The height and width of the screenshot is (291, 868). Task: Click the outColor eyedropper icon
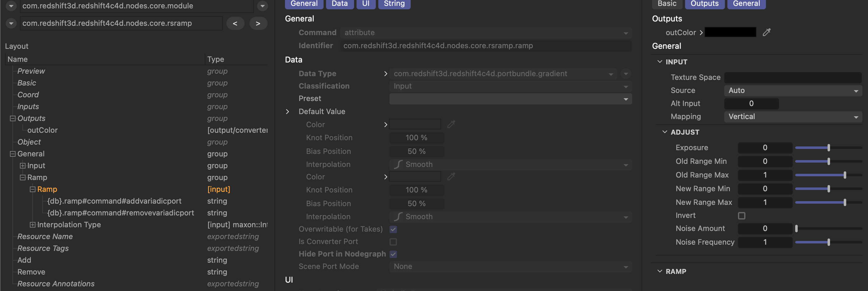point(767,32)
